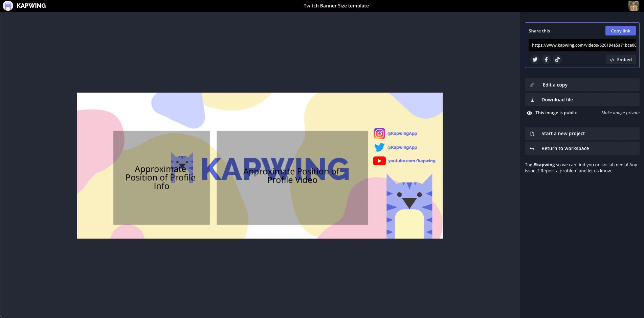Click 'This image is public' text
Screen dimensions: 644x318
556,113
